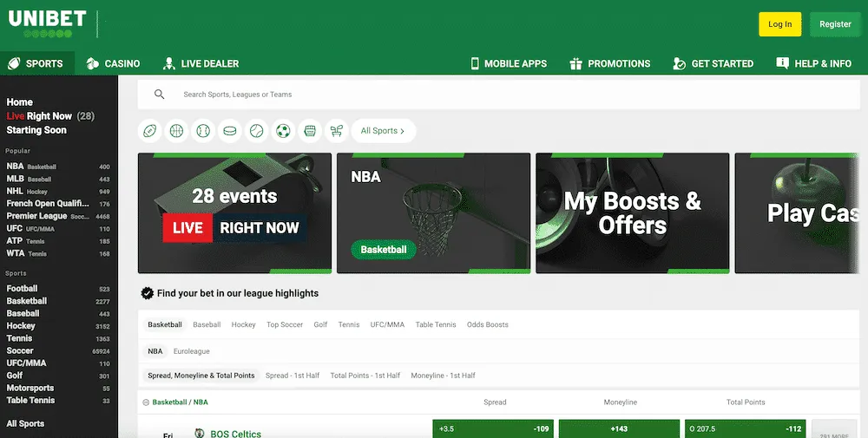Open the Casino tab

coord(113,63)
